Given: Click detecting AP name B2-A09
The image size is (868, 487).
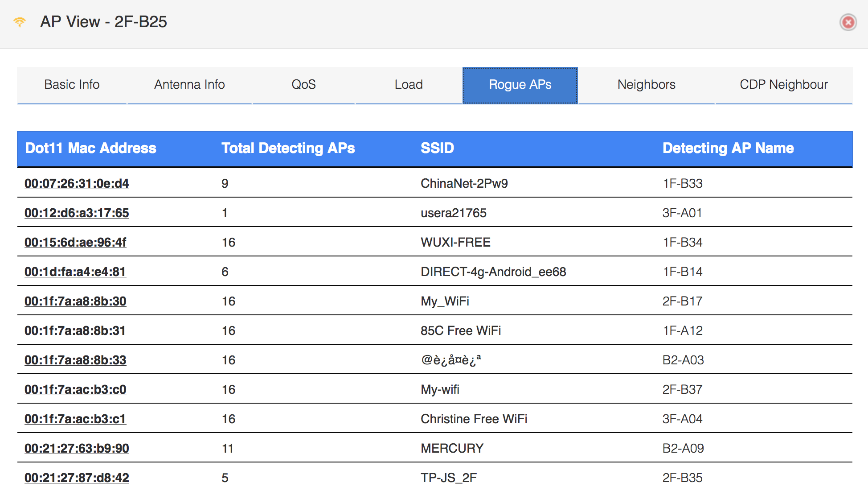Looking at the screenshot, I should point(683,448).
